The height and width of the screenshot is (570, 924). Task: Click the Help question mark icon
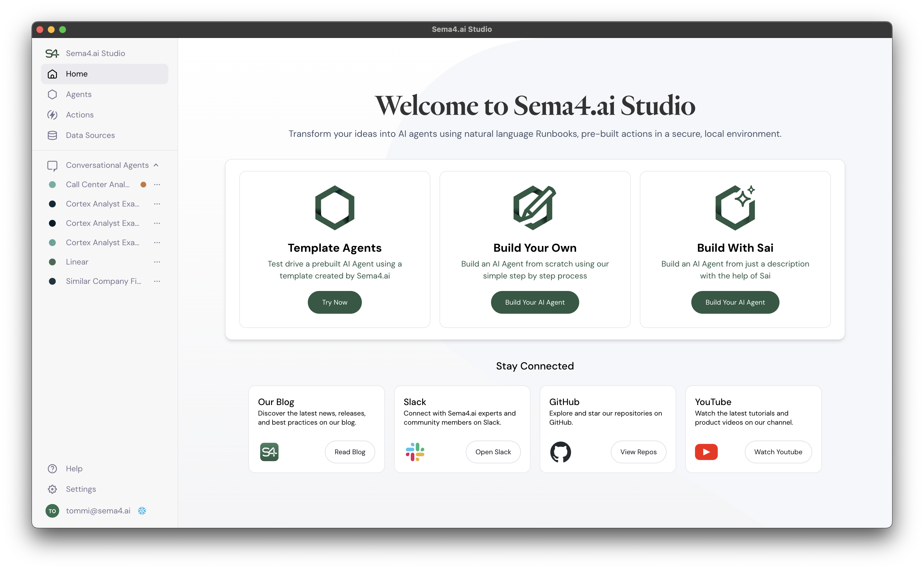pos(52,468)
